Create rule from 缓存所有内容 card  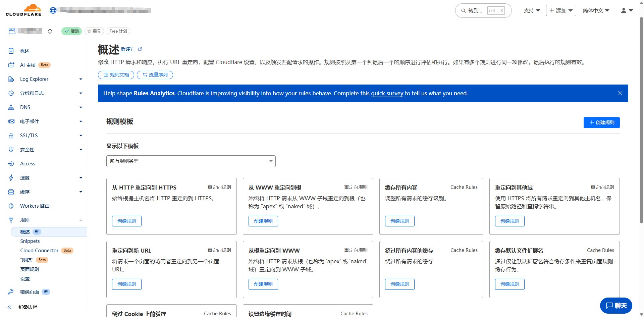pyautogui.click(x=400, y=221)
